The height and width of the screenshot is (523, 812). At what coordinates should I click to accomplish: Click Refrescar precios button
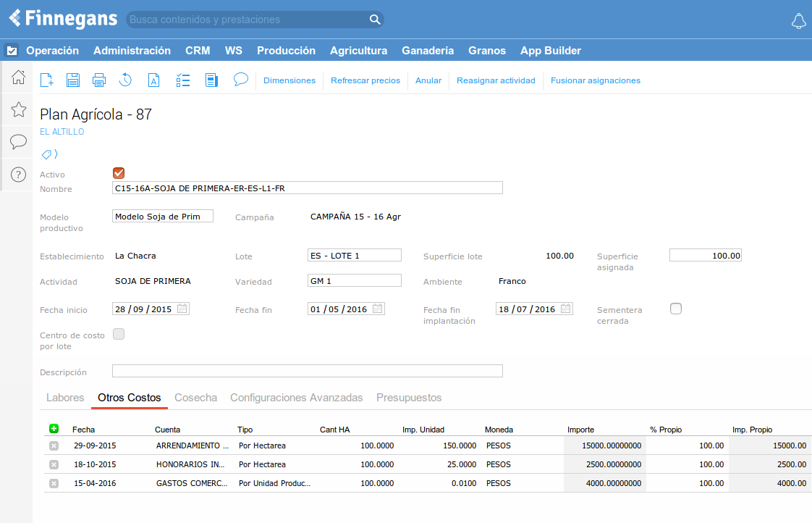(365, 80)
